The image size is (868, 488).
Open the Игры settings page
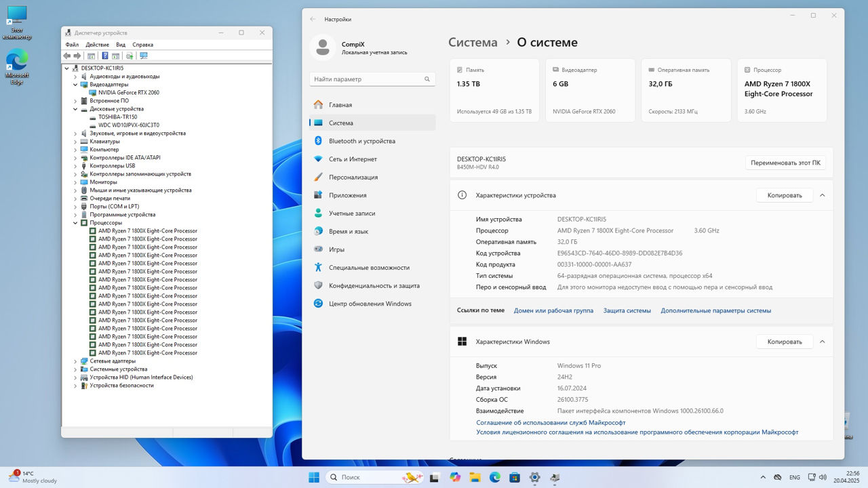(372, 249)
